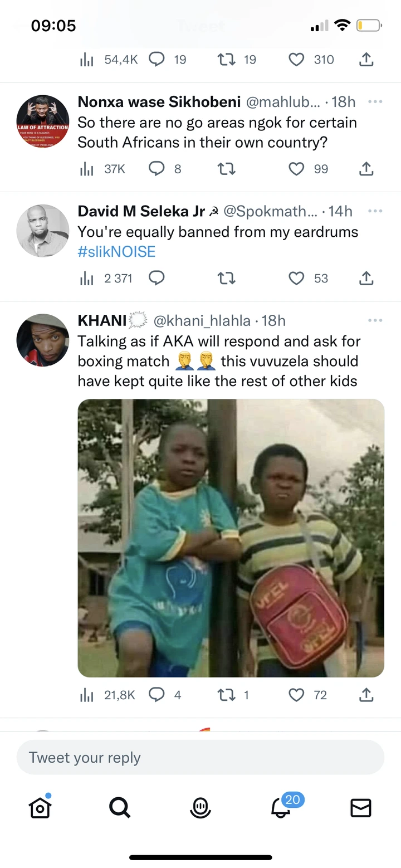This screenshot has height=868, width=401.
Task: Share the KHANI tweet
Action: (366, 695)
